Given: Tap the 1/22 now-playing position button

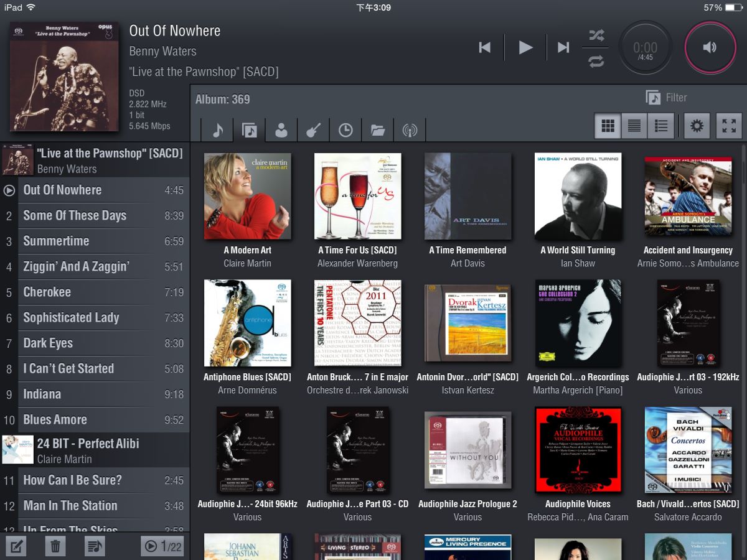Looking at the screenshot, I should pos(162,547).
